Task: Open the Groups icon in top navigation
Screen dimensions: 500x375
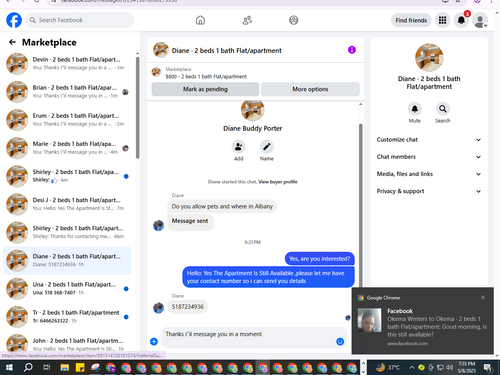Action: coord(293,20)
